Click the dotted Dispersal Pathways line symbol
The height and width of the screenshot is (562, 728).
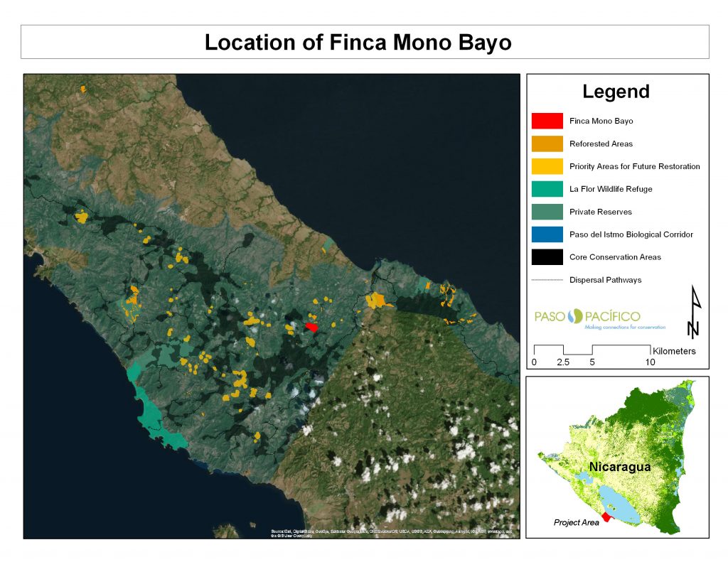(x=547, y=280)
